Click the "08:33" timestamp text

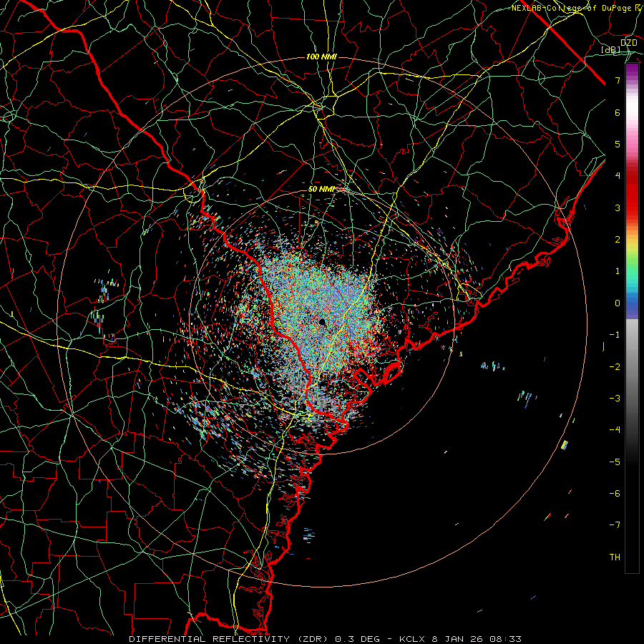click(x=506, y=639)
